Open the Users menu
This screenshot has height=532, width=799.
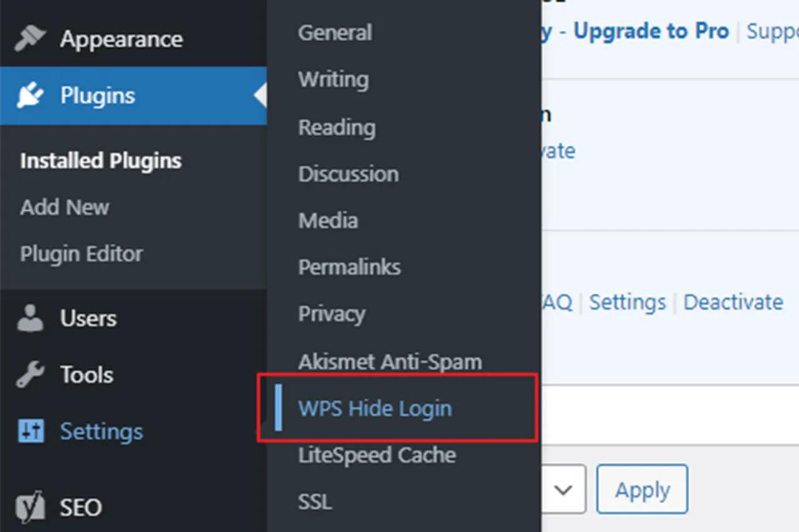(88, 318)
